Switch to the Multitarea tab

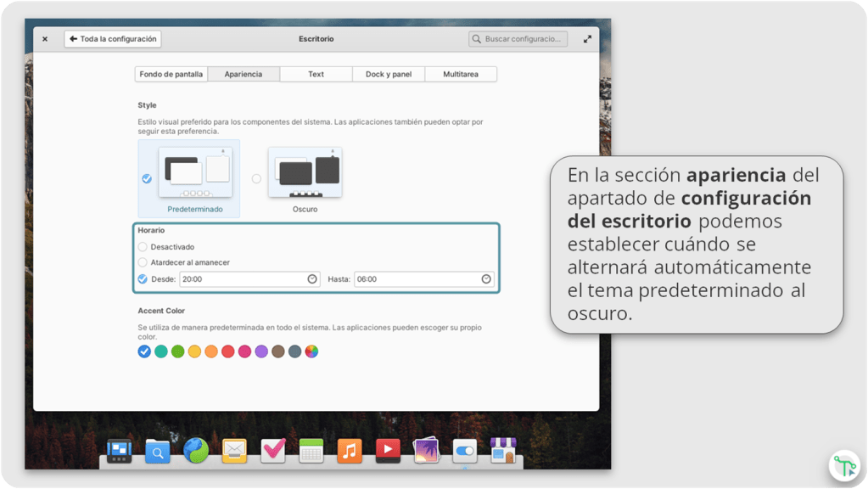click(x=461, y=75)
